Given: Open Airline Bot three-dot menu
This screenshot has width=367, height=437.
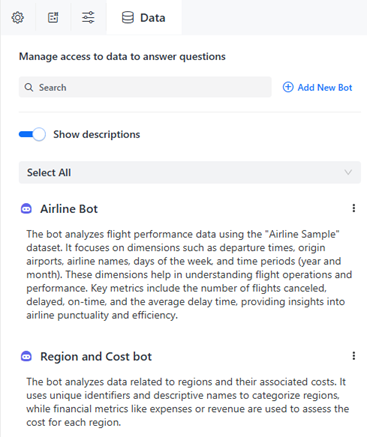Looking at the screenshot, I should pyautogui.click(x=354, y=208).
